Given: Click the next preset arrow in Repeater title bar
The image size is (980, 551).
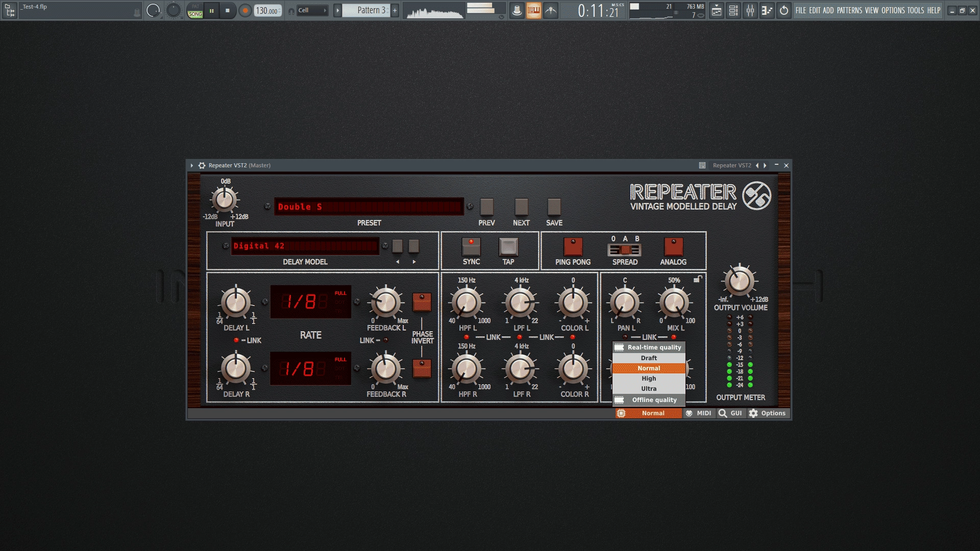Looking at the screenshot, I should tap(765, 165).
